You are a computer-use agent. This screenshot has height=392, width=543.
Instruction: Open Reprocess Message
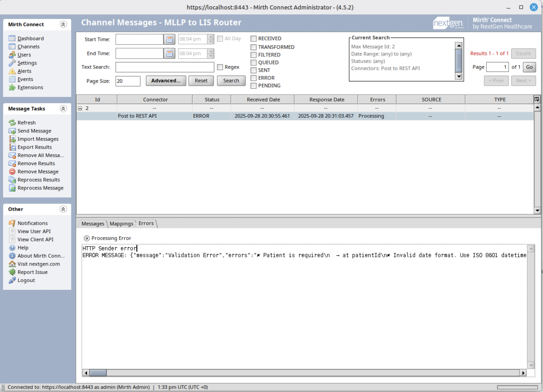(x=40, y=188)
